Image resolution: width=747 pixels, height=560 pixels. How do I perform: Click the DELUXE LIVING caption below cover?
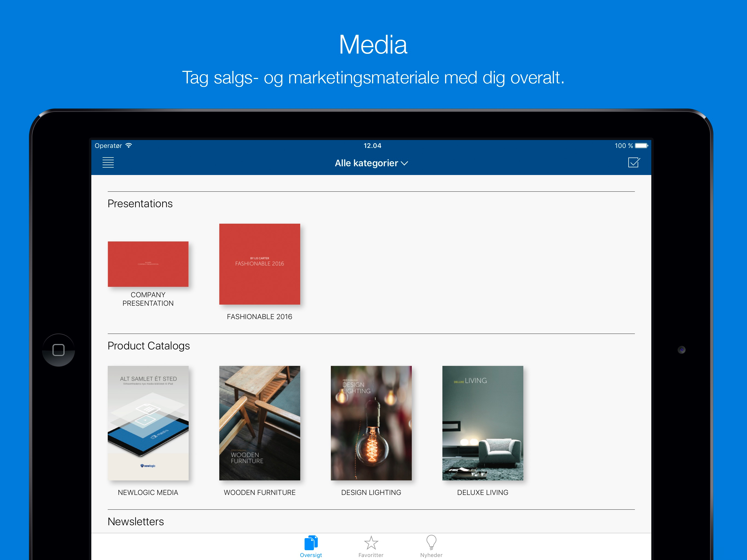pos(483,492)
